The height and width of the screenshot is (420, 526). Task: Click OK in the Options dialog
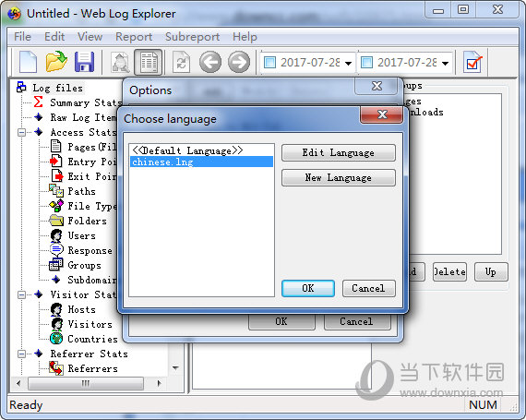point(281,321)
